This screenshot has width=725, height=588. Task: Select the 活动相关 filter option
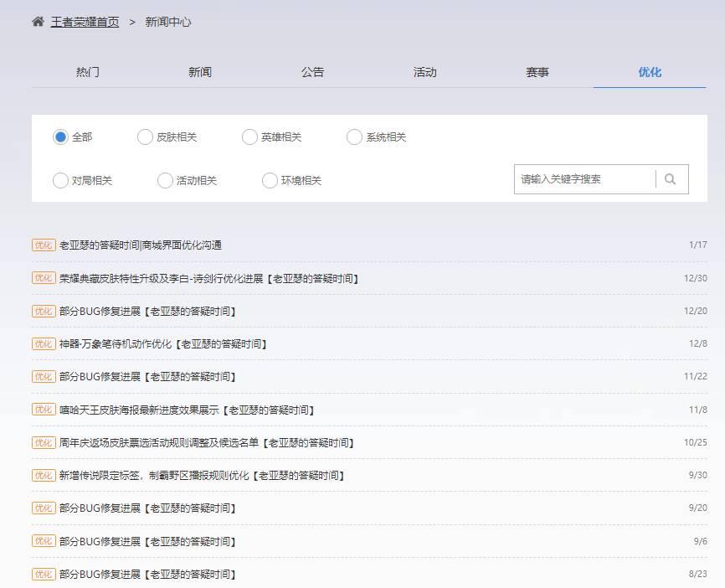click(x=165, y=180)
